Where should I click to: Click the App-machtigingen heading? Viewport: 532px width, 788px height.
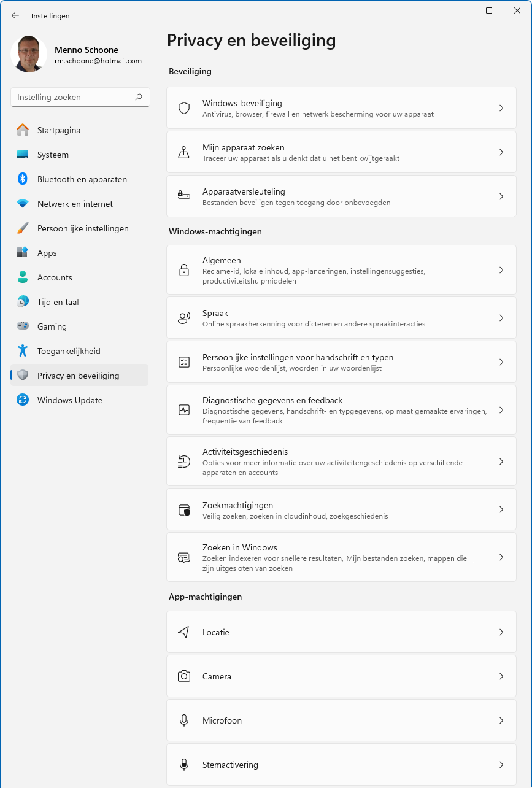tap(206, 597)
